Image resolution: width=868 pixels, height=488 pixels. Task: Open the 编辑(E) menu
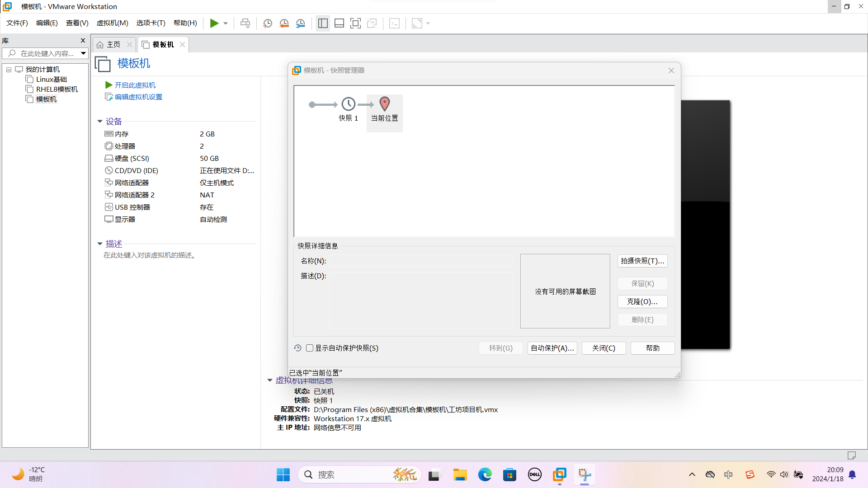(x=47, y=23)
